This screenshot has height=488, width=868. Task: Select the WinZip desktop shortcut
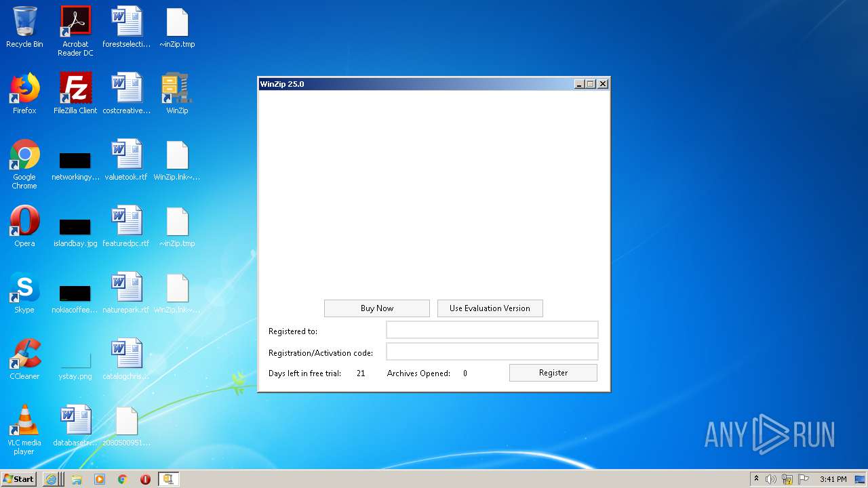[177, 94]
